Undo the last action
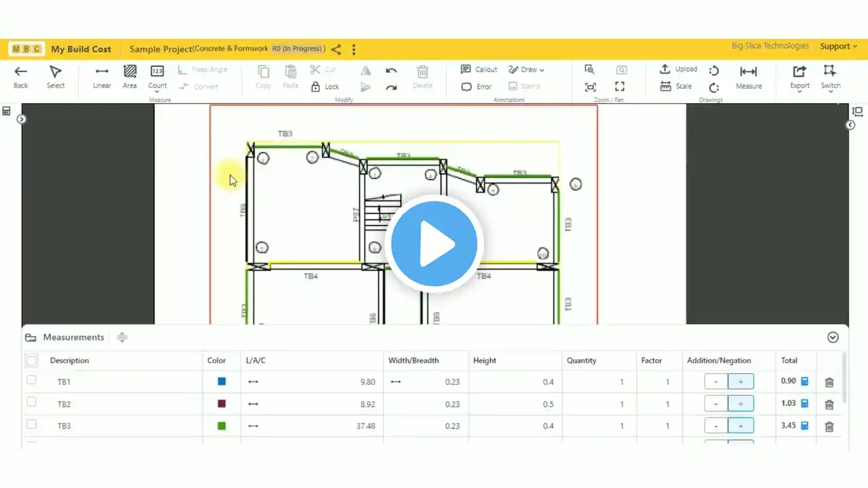 pos(391,70)
